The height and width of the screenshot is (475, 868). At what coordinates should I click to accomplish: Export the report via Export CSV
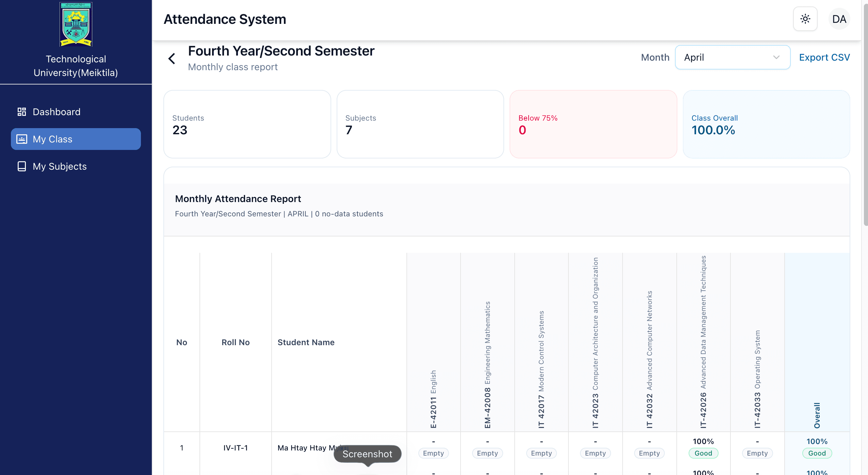[824, 57]
